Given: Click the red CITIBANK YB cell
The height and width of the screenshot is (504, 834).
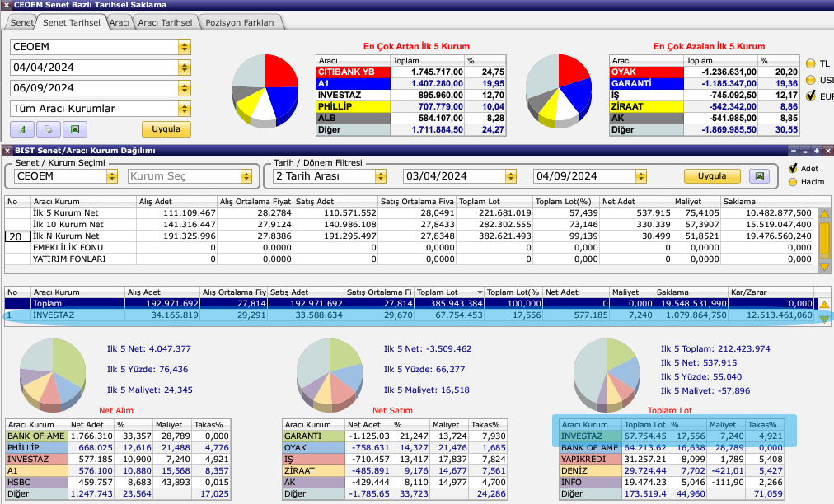Looking at the screenshot, I should pyautogui.click(x=354, y=72).
